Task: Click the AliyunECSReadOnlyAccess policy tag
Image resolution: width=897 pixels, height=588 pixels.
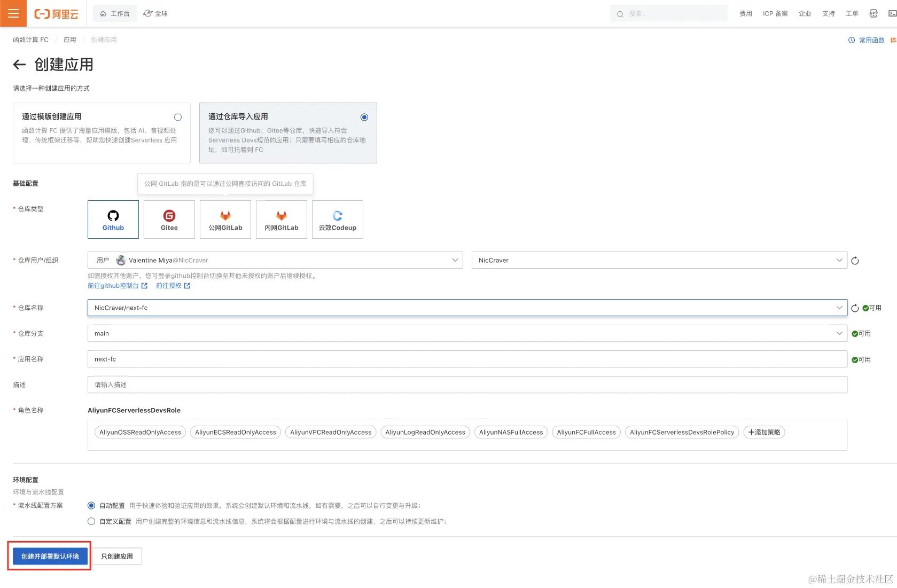Action: pos(236,432)
